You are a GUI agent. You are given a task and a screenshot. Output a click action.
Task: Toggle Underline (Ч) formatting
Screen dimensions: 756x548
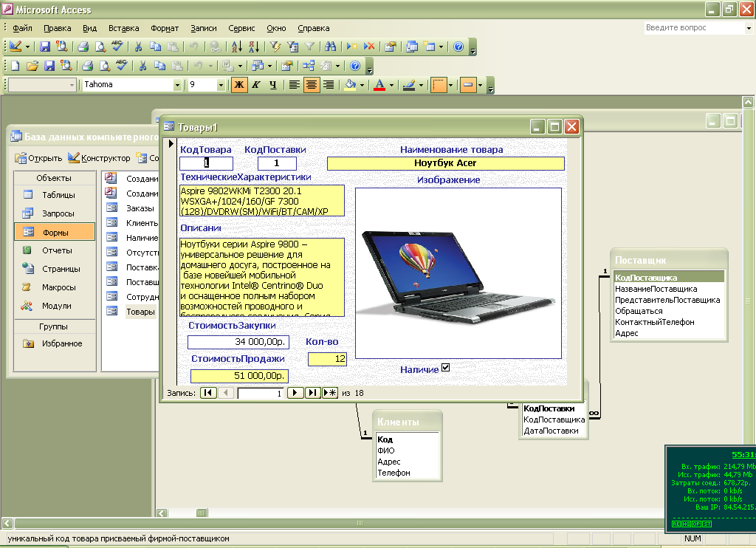click(273, 85)
